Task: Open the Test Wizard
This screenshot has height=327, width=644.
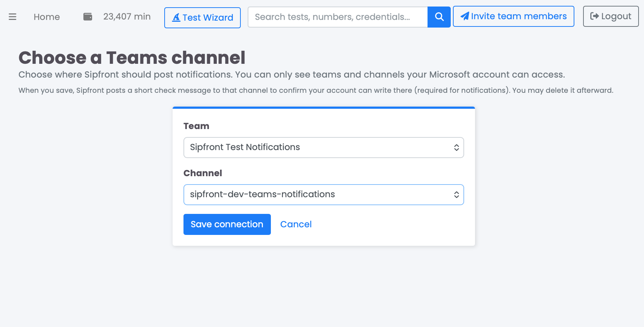Action: click(202, 17)
